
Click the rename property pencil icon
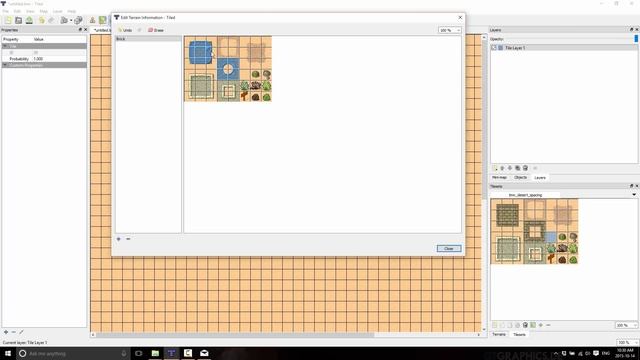pos(21,332)
